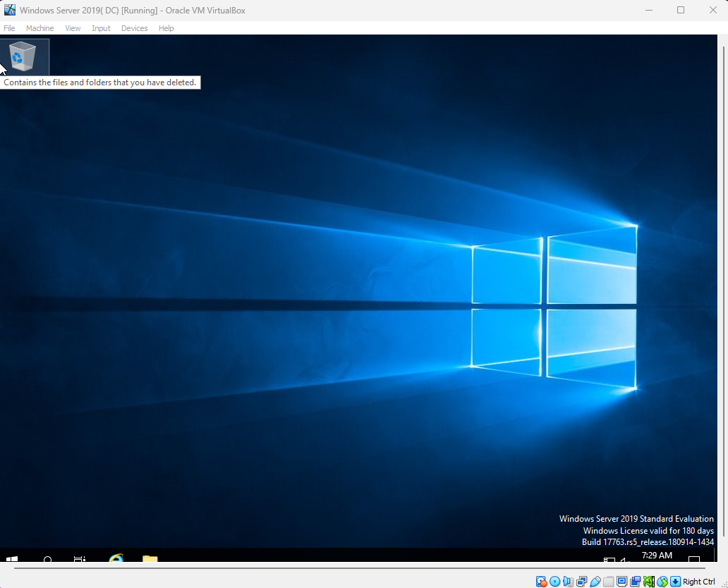The height and width of the screenshot is (588, 728).
Task: Click the shared folders indicator icon
Action: [609, 582]
